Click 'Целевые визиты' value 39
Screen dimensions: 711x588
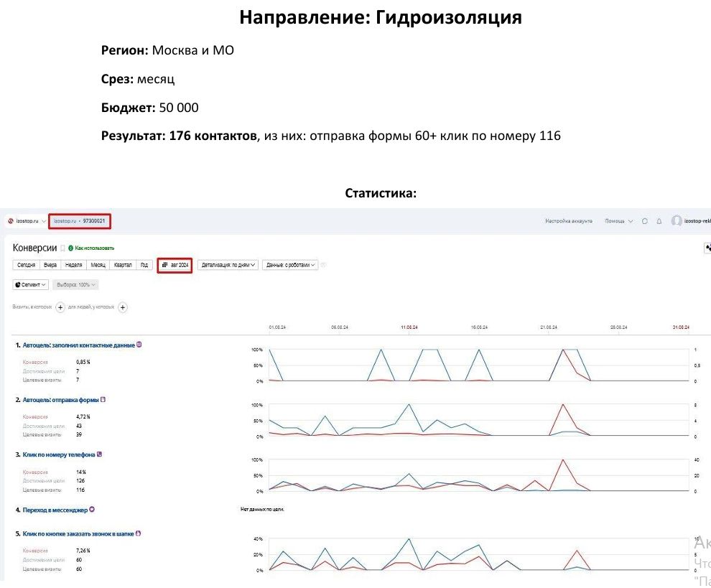pos(79,434)
